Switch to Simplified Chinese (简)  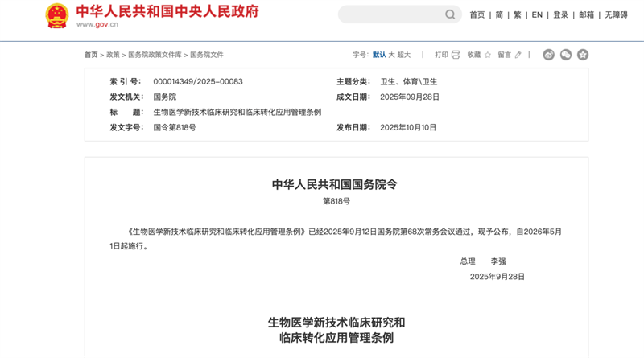point(499,14)
